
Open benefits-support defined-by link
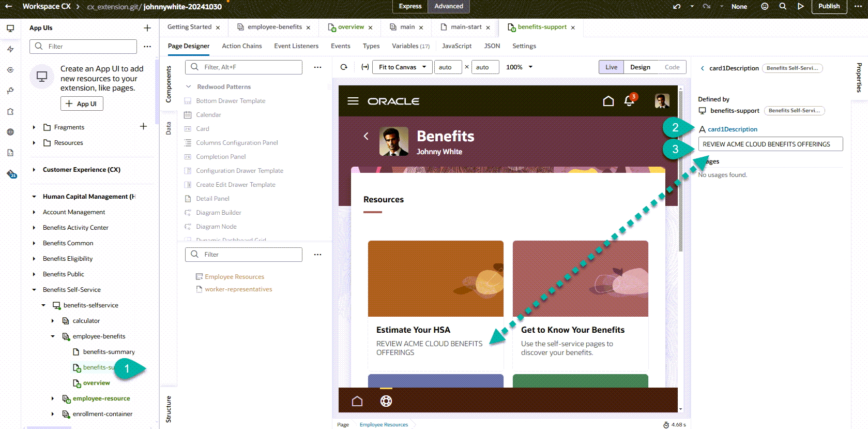(735, 111)
